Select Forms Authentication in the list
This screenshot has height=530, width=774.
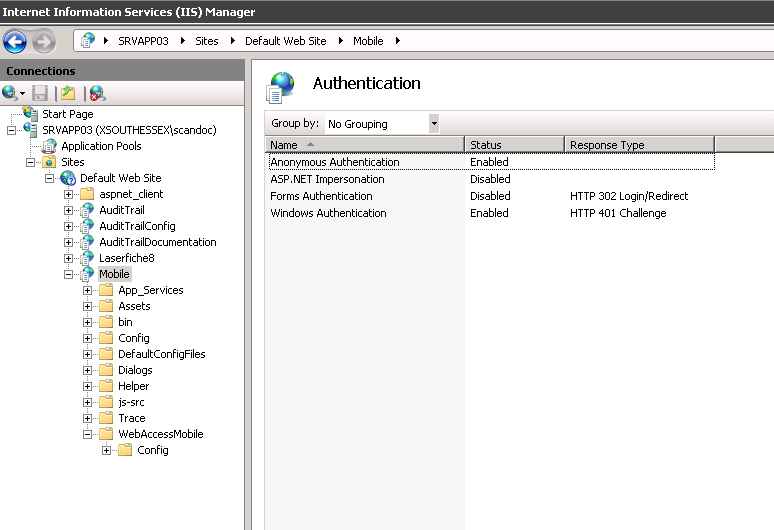click(321, 196)
